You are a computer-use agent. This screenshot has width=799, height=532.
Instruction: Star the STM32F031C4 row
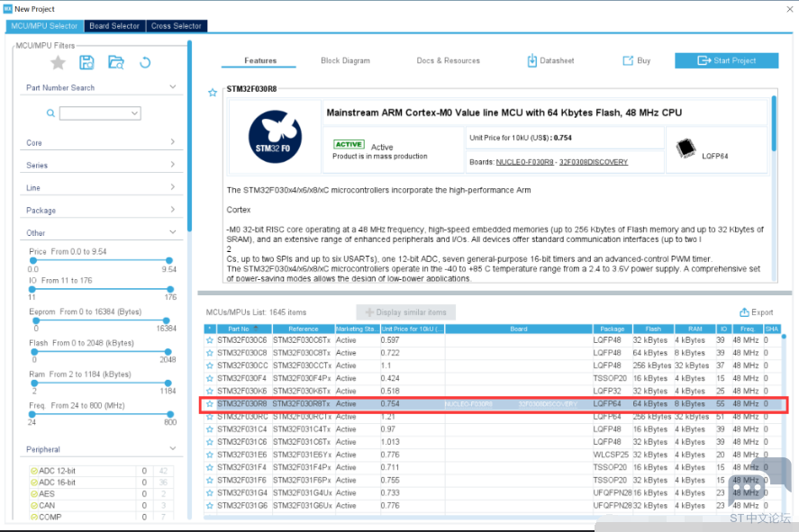tap(209, 429)
